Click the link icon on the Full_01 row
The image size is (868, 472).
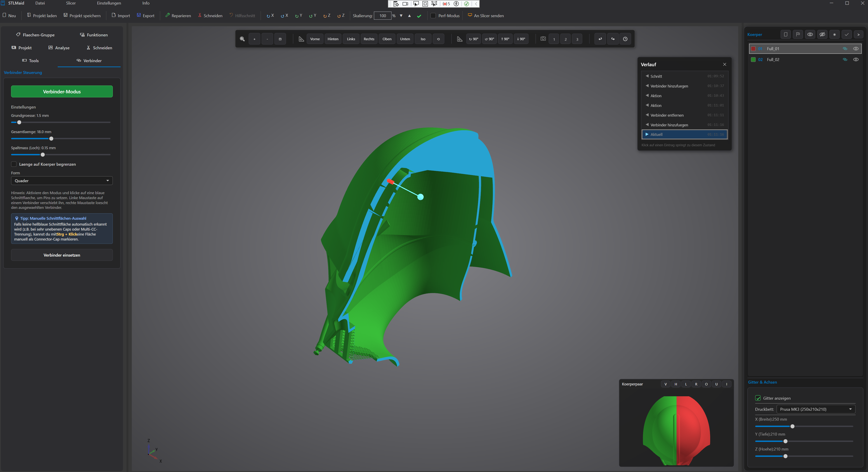845,49
